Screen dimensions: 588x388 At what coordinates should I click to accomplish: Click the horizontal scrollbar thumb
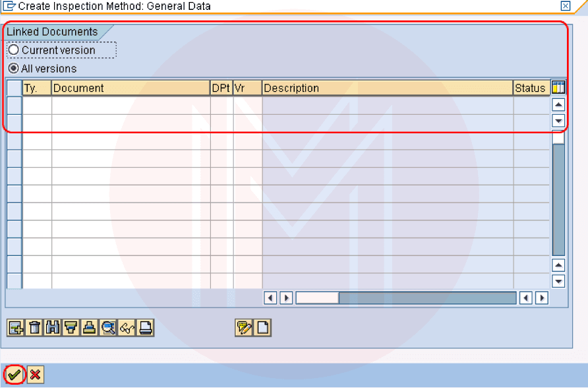(x=317, y=298)
